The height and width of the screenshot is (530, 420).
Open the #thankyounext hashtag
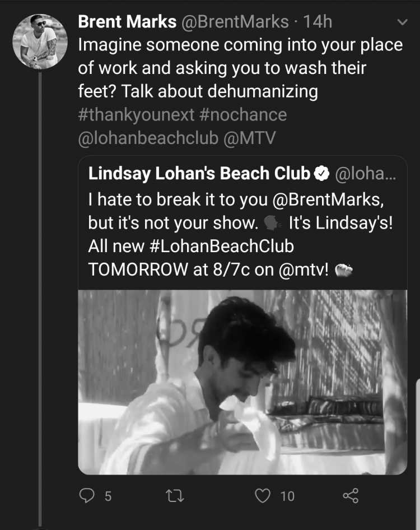coord(136,115)
